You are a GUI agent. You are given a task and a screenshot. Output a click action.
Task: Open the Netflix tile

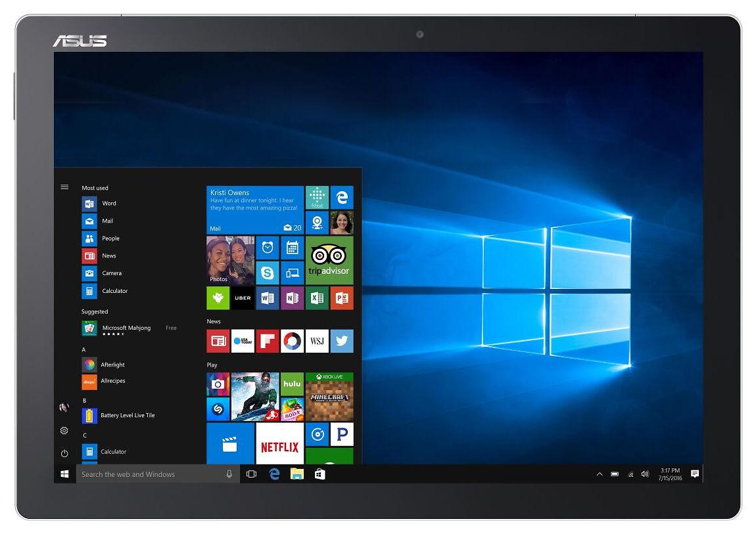point(279,443)
